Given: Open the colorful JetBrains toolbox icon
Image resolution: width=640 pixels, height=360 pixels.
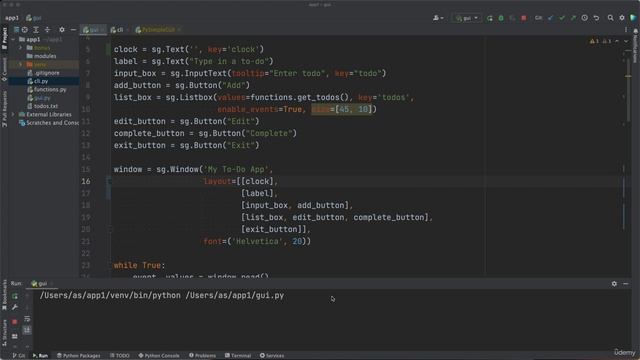Looking at the screenshot, I should click(x=633, y=18).
